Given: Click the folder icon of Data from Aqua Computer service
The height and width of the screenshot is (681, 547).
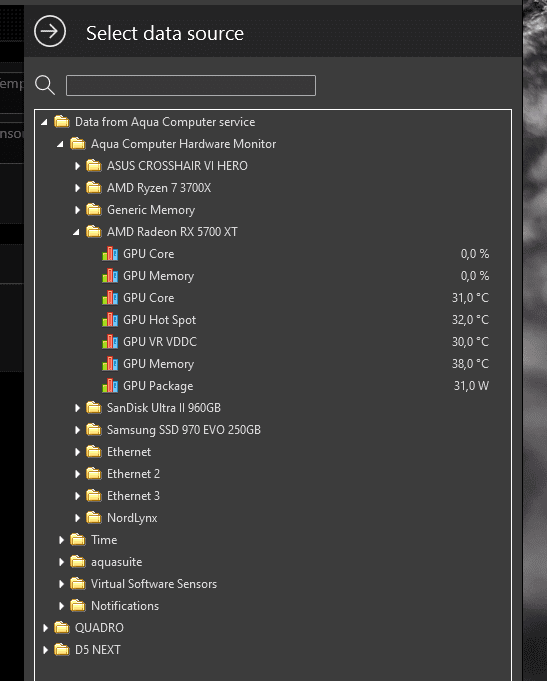Looking at the screenshot, I should [62, 122].
